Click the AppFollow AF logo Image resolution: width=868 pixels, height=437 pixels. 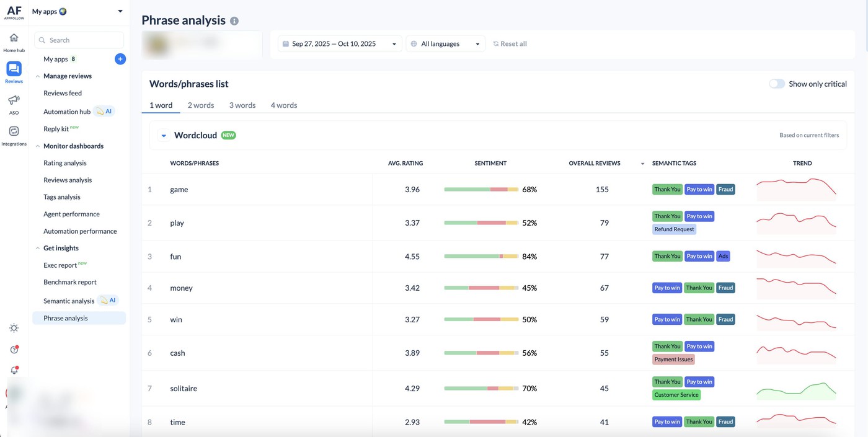click(14, 11)
